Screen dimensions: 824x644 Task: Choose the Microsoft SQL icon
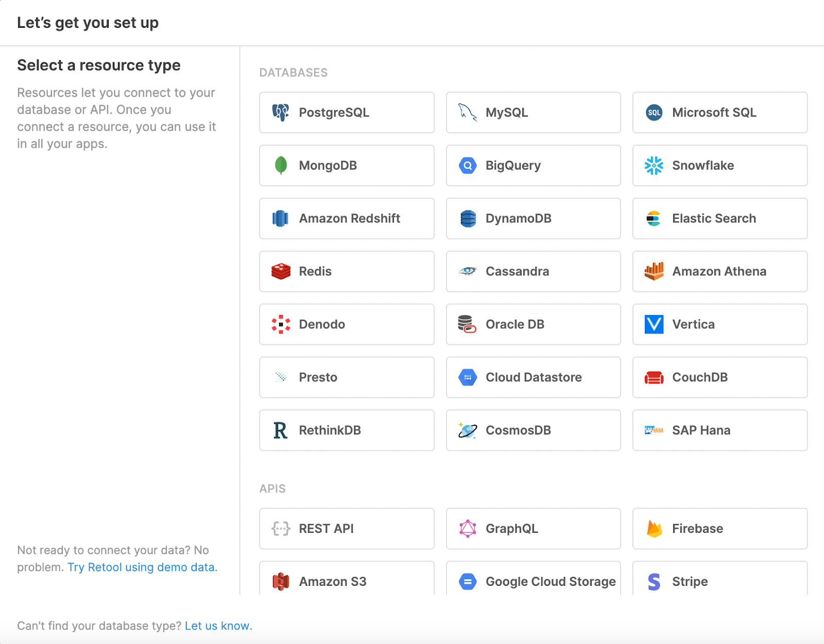pyautogui.click(x=654, y=113)
